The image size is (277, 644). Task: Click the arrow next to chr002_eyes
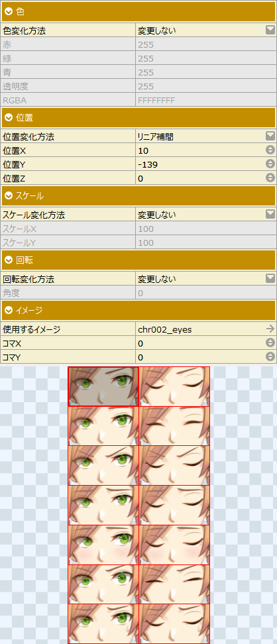point(270,329)
